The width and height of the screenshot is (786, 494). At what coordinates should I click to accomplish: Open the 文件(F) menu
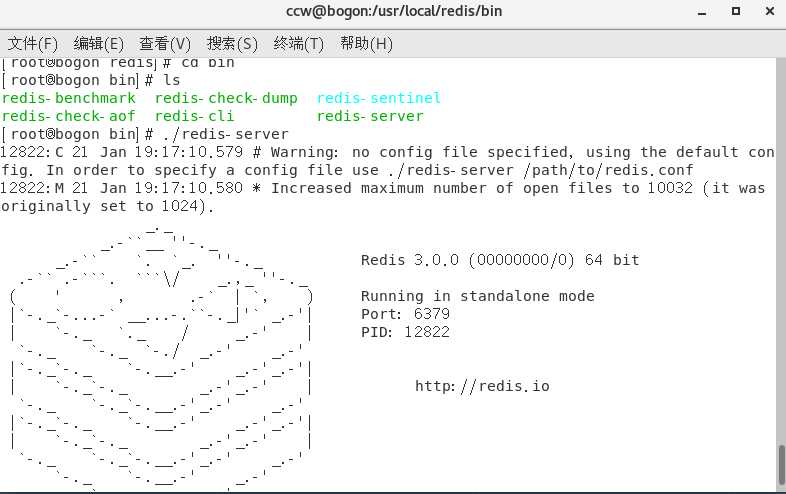[33, 44]
